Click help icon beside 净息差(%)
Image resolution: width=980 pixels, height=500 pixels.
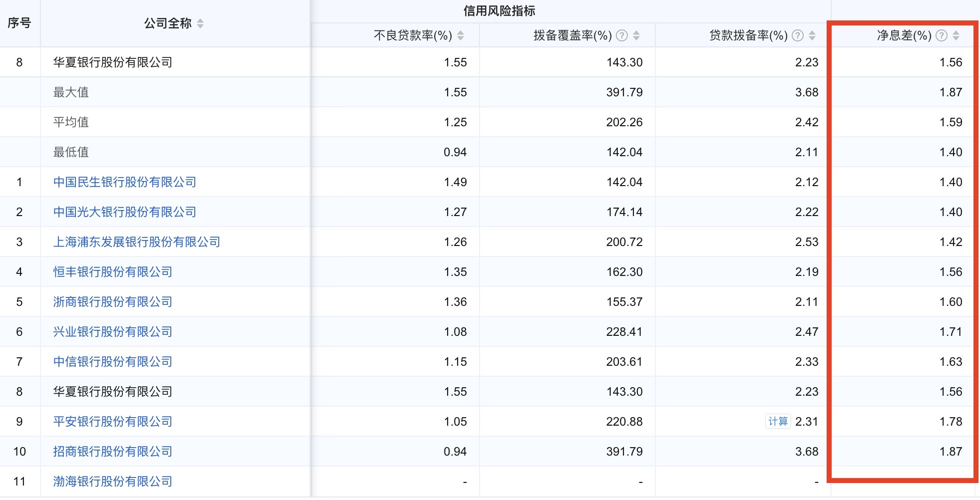pyautogui.click(x=942, y=35)
